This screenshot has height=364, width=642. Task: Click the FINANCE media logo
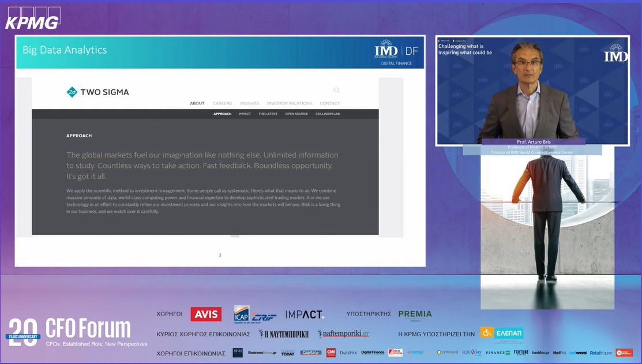(498, 352)
